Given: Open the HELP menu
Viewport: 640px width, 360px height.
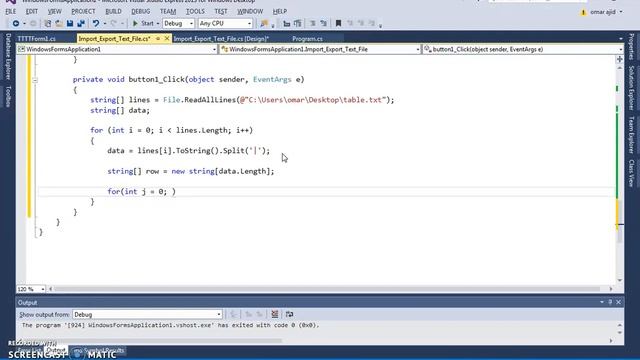Looking at the screenshot, I should click(280, 11).
